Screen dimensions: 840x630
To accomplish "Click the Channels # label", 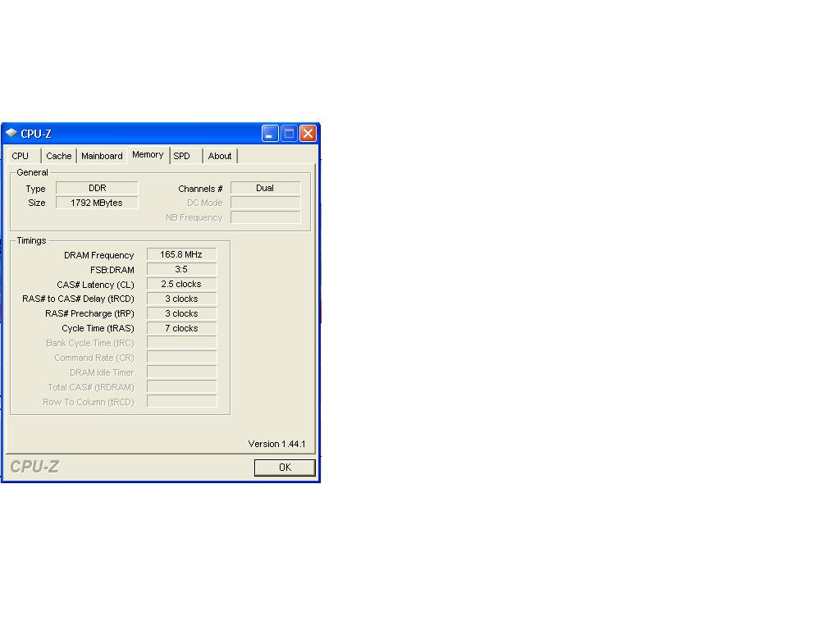I will pos(200,189).
